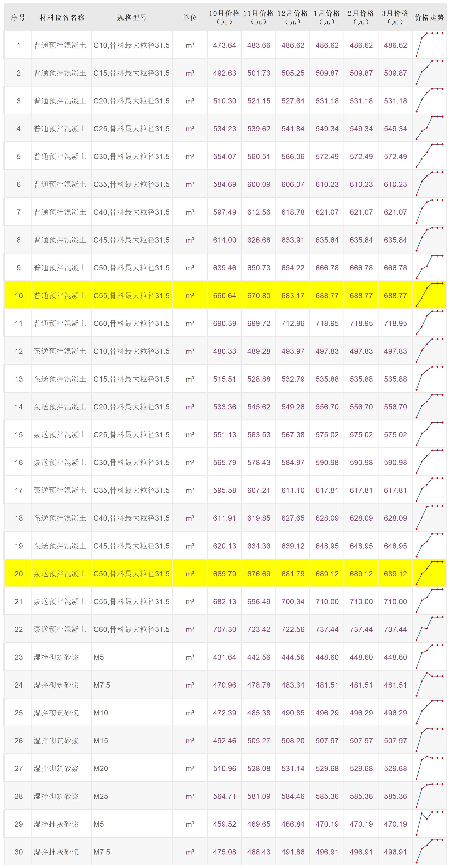Select price 654.22 in row 9

[x=293, y=268]
